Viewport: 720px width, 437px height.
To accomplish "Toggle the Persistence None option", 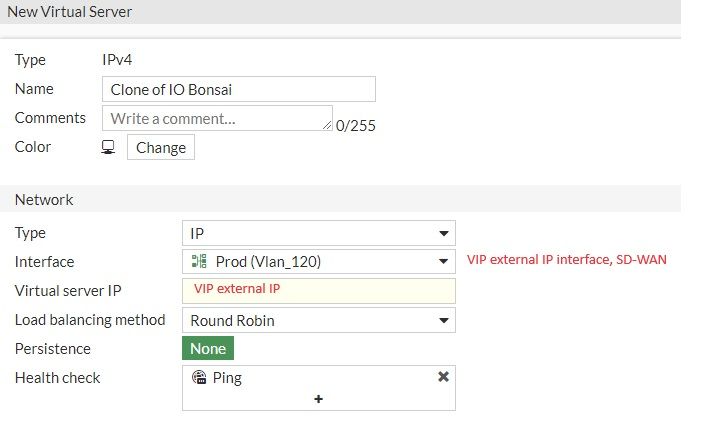I will [x=208, y=349].
